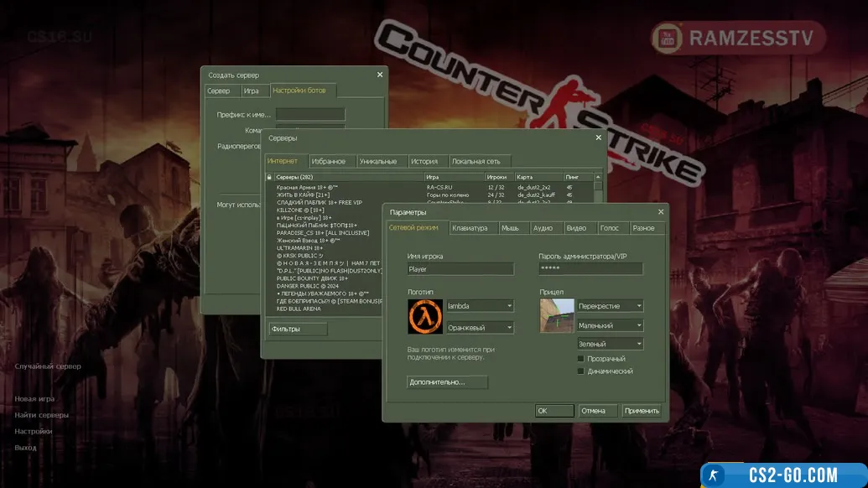Click the YouTube icon in RAMZESSTV badge
The image size is (868, 488).
pyautogui.click(x=668, y=38)
